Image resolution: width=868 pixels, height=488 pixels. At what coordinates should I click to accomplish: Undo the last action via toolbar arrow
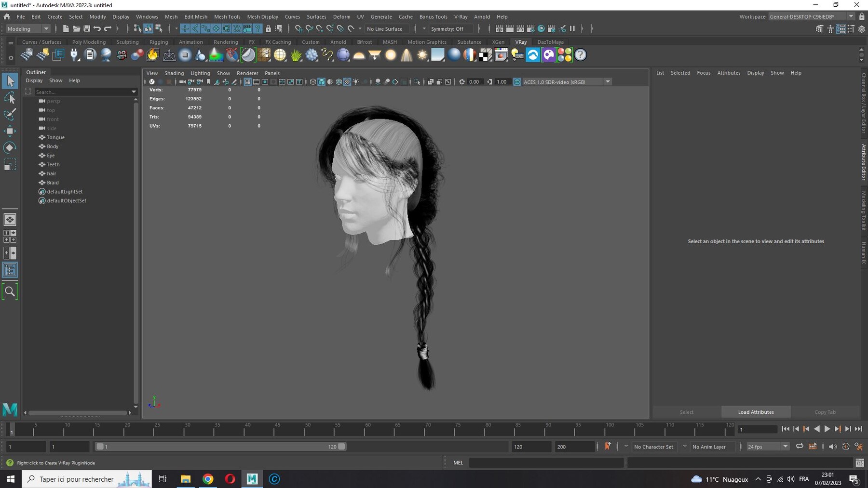click(x=97, y=29)
